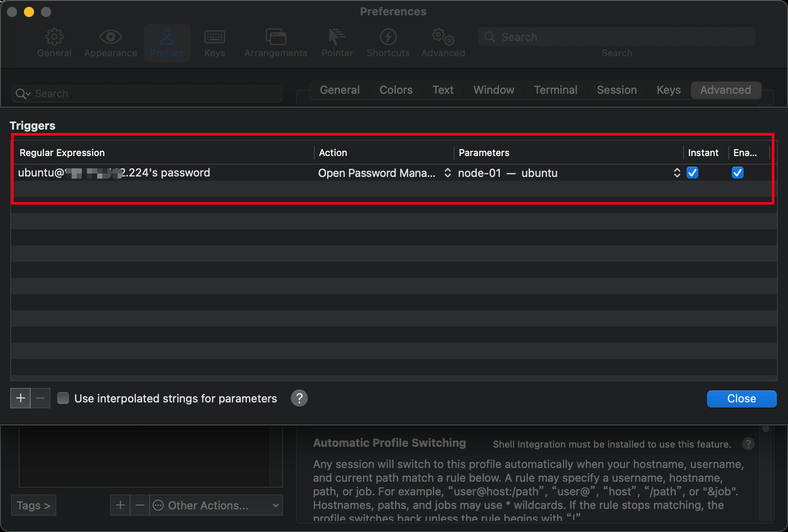This screenshot has height=532, width=788.
Task: Open the interpolated strings help tooltip
Action: point(299,398)
